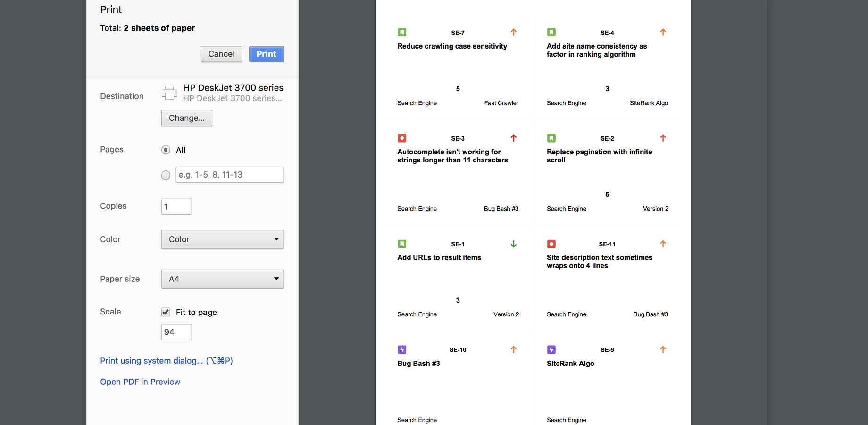The image size is (868, 425).
Task: Click the Add URLs to result items title
Action: pyautogui.click(x=439, y=258)
